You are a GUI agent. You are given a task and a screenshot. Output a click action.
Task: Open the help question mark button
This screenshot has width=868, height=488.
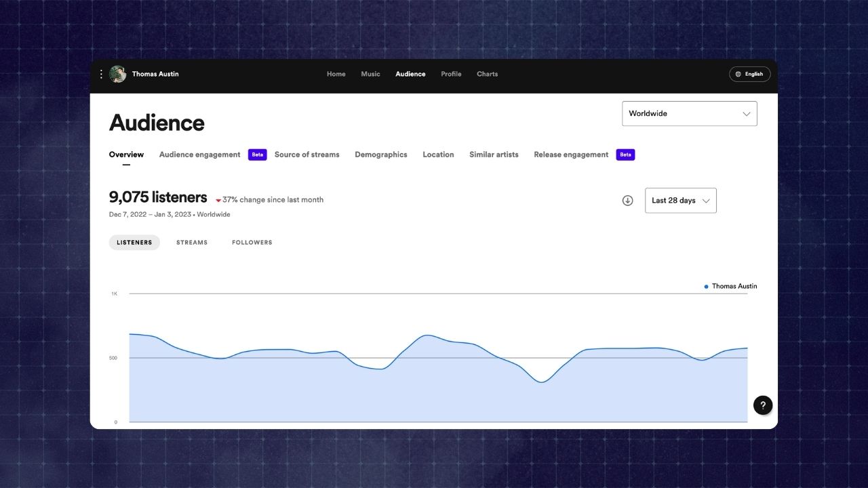point(763,405)
